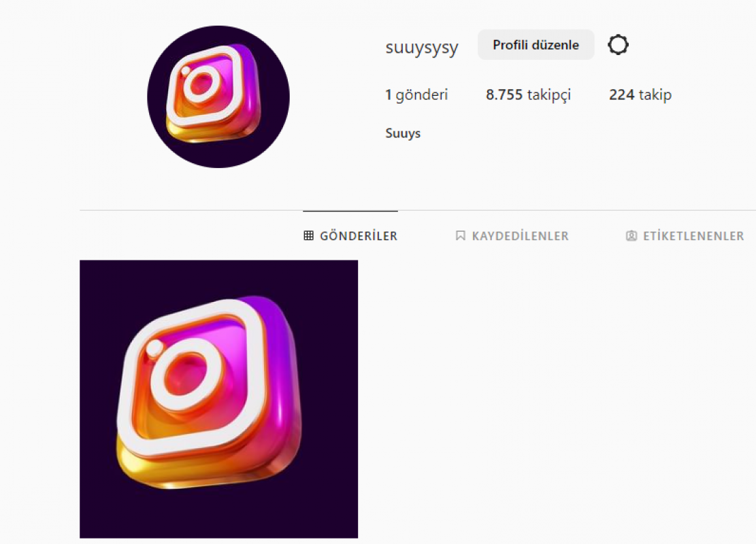Click the Profili düzenle button
Screen dimensions: 756x544
tap(536, 45)
